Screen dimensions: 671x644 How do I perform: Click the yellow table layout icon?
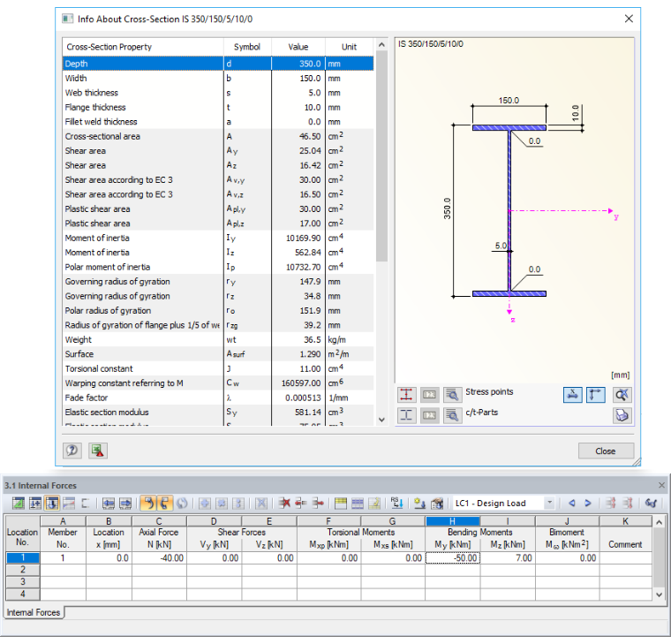click(341, 504)
